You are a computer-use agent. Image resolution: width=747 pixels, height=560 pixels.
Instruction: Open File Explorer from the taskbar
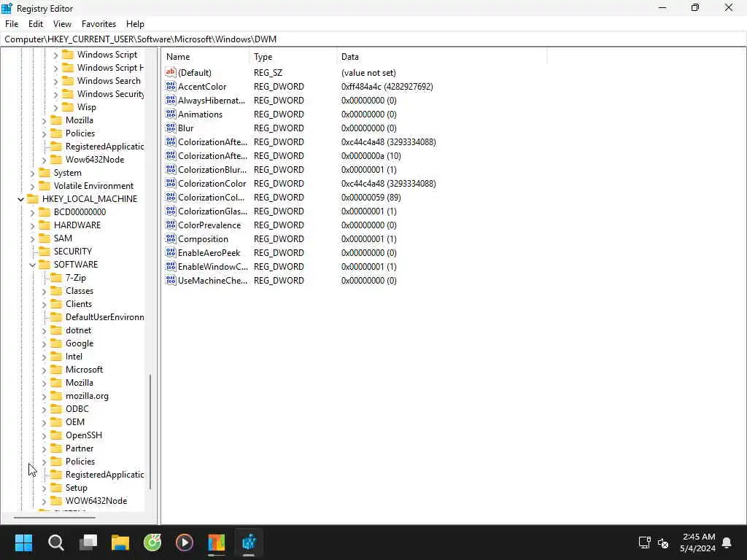[120, 542]
